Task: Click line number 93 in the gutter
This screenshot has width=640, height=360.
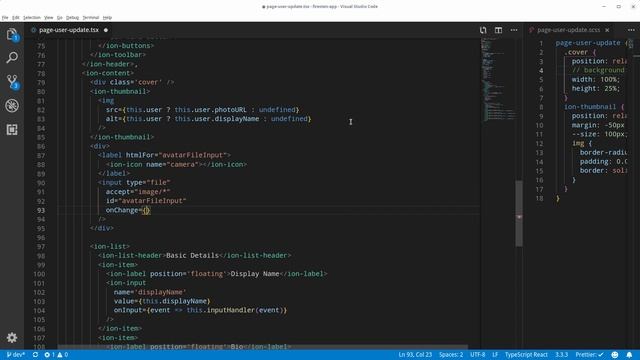Action: (x=41, y=210)
